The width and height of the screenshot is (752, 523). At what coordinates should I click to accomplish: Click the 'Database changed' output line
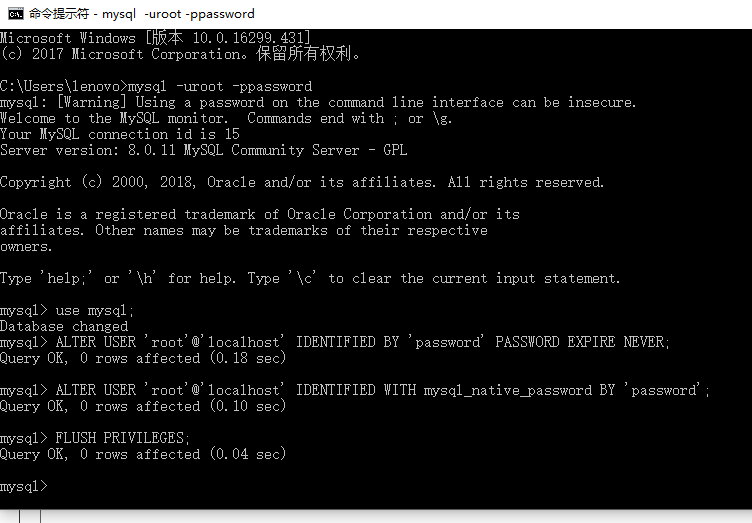click(64, 326)
